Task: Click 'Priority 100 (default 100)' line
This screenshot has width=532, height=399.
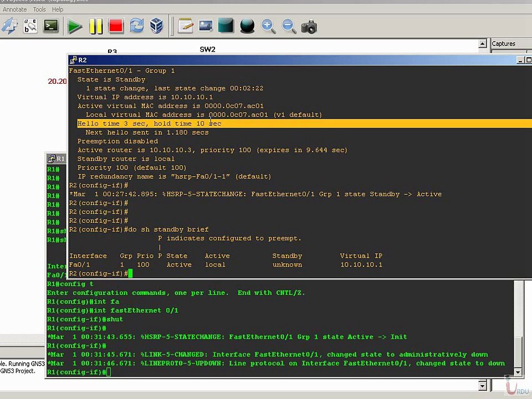Action: (x=132, y=167)
